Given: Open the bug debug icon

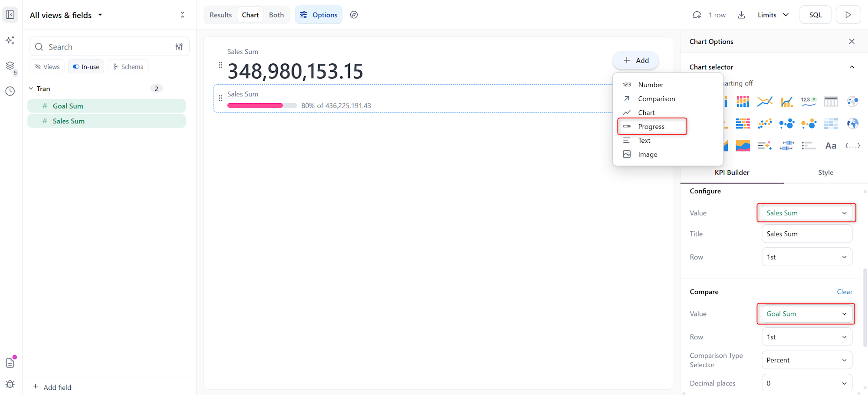Looking at the screenshot, I should [x=10, y=384].
